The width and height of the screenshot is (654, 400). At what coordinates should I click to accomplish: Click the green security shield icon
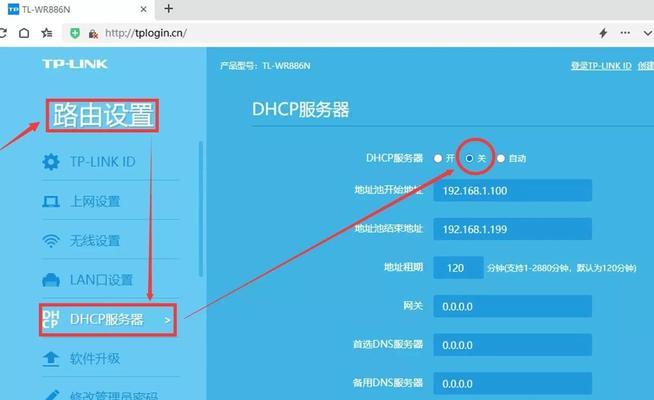[x=75, y=33]
